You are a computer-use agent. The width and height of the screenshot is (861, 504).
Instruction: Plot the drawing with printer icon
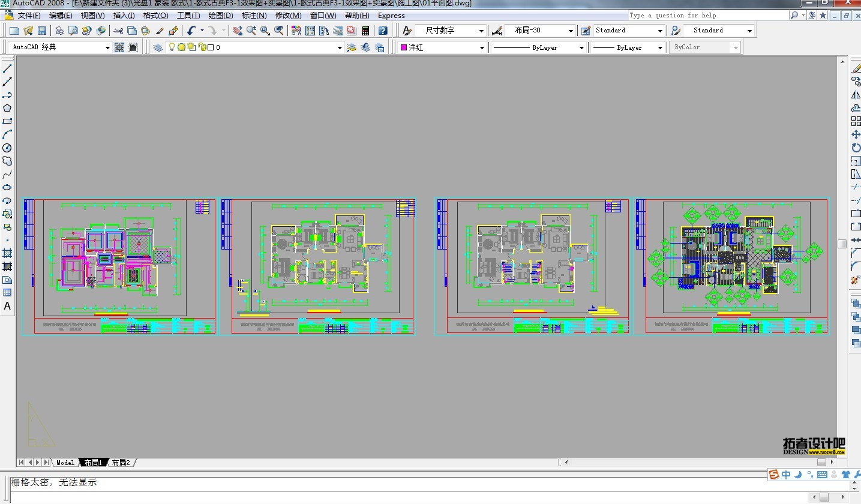(x=59, y=30)
